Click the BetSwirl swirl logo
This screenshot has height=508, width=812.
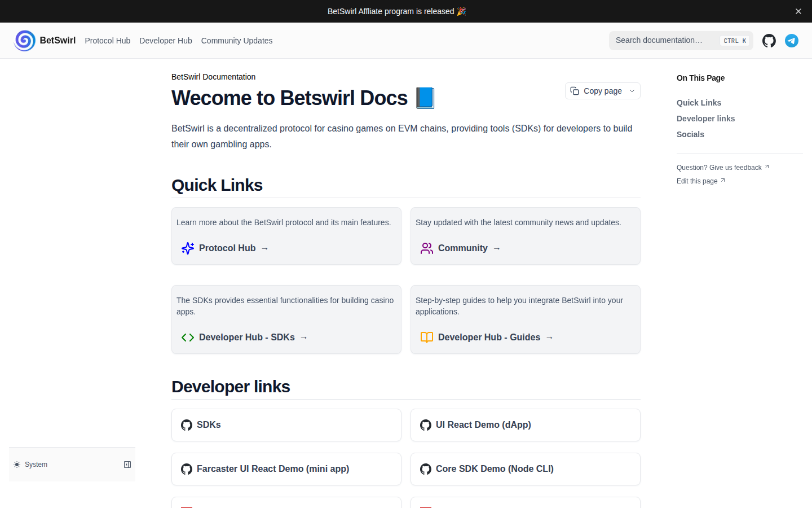25,41
